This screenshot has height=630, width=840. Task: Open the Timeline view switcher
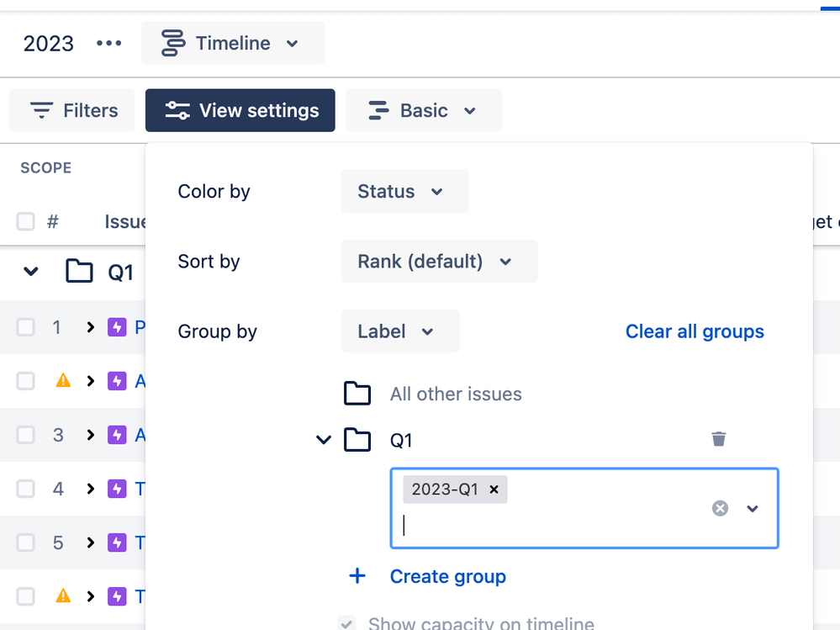(x=232, y=43)
